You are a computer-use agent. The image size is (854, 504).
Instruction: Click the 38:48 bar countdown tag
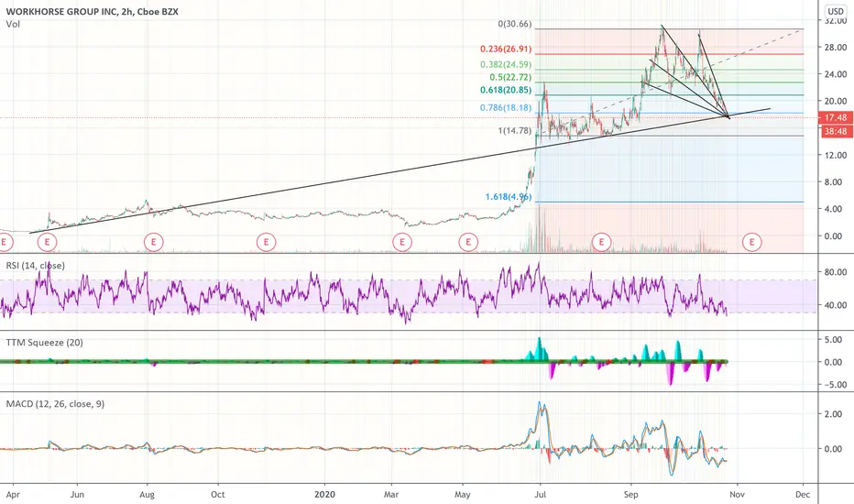coord(836,131)
